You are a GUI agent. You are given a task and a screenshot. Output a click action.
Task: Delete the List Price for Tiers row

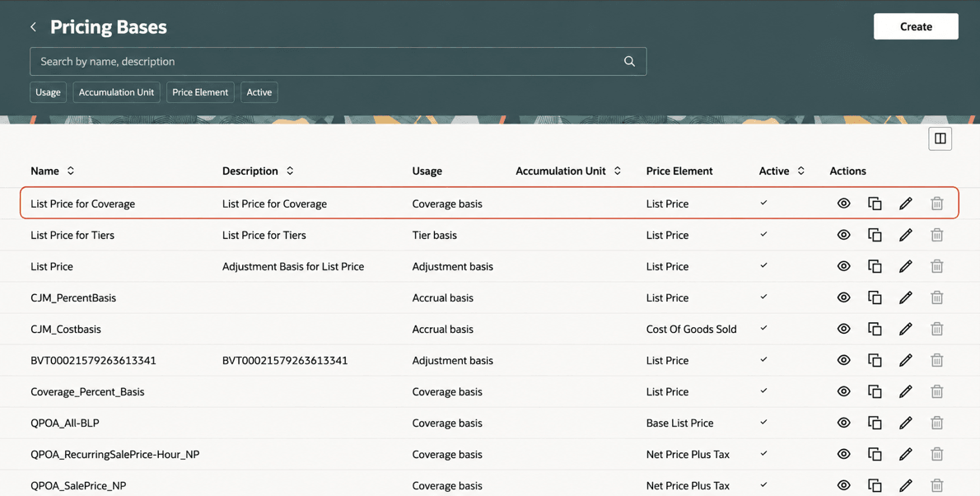937,235
